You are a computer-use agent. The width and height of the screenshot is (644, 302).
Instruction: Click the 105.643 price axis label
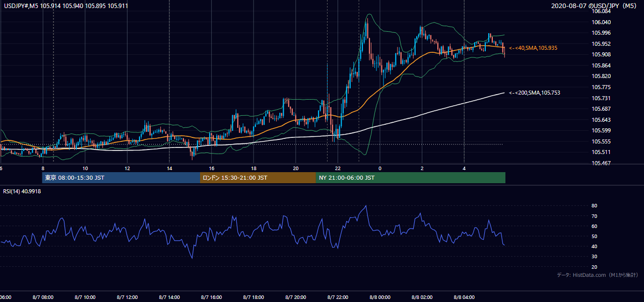point(601,120)
